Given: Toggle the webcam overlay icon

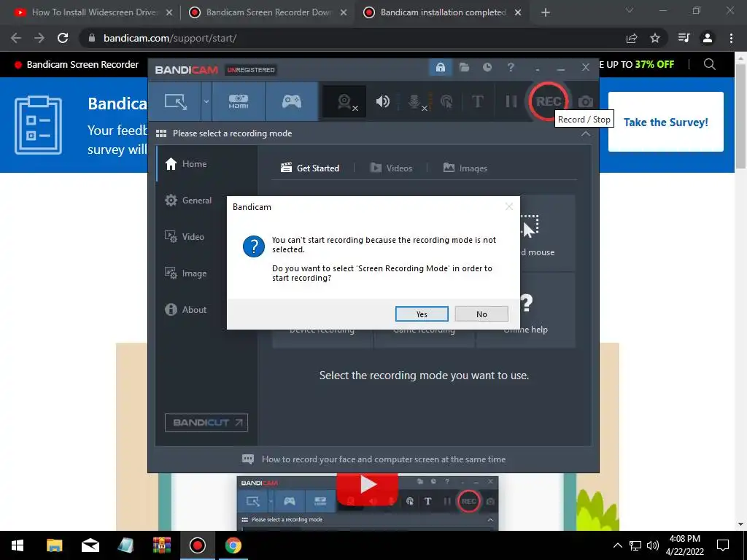Looking at the screenshot, I should tap(344, 101).
